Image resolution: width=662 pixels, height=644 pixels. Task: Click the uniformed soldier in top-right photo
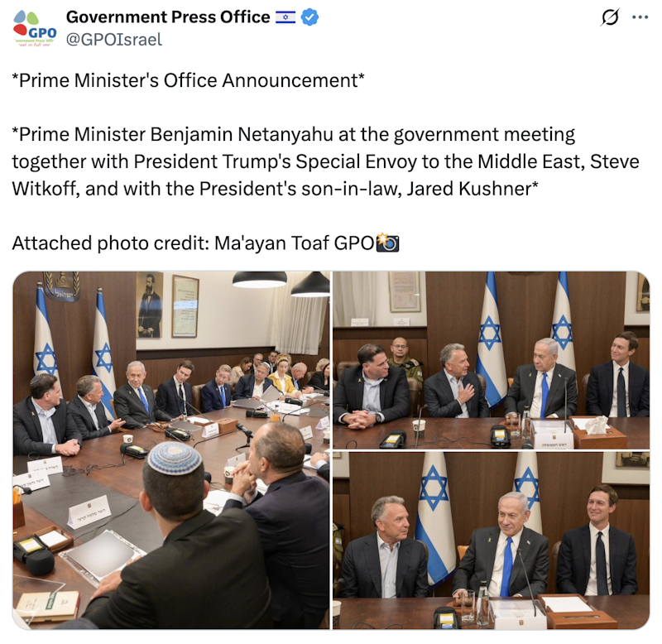click(404, 360)
